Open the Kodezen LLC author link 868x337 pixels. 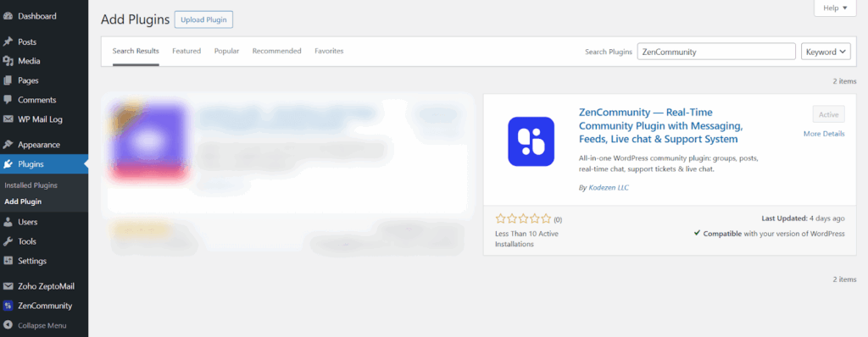[x=609, y=188]
